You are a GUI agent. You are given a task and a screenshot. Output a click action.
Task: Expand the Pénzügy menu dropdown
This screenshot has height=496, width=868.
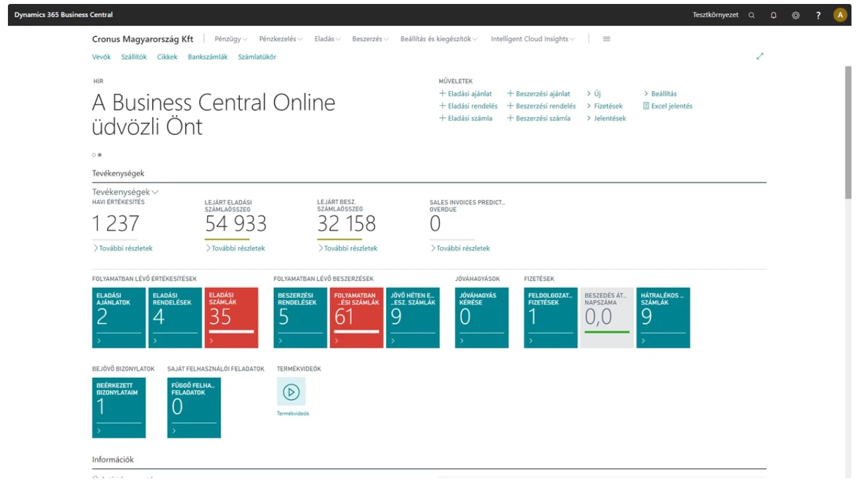click(231, 39)
